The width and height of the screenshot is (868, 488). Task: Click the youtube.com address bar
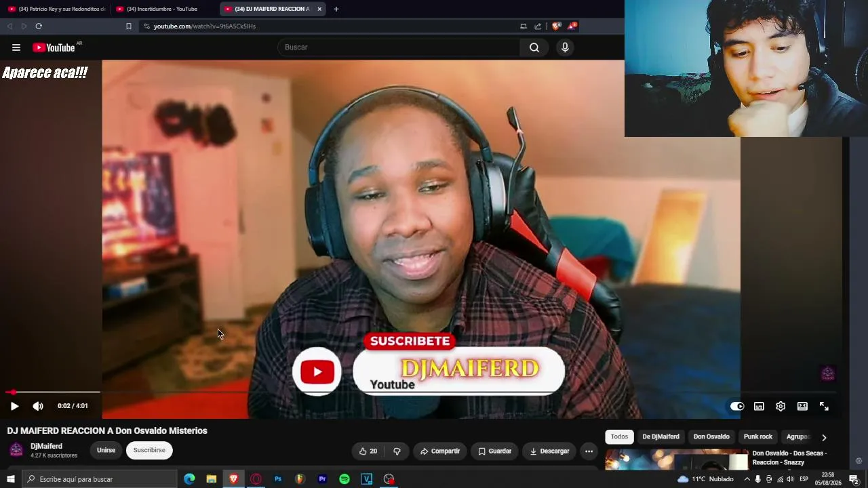[x=325, y=26]
